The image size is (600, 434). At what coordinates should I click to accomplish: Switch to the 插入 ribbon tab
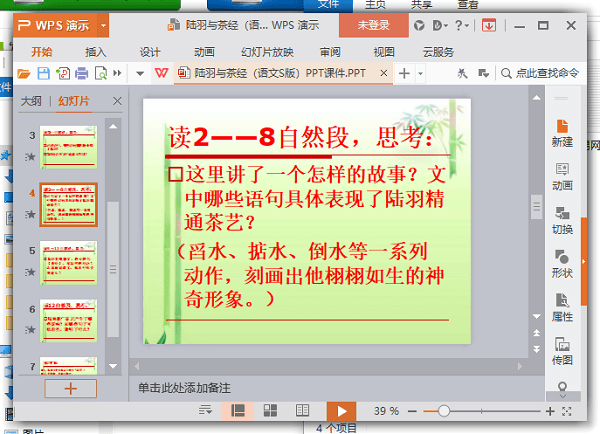click(95, 52)
